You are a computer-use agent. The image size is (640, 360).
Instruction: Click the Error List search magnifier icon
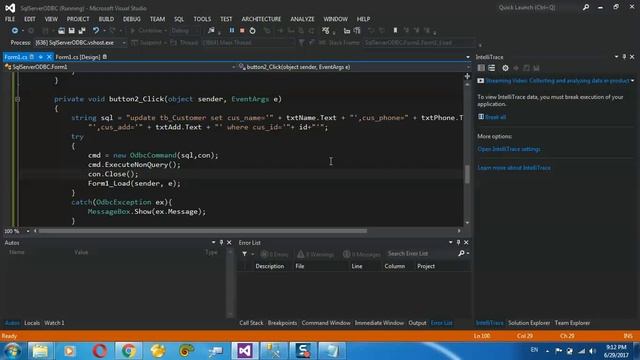coord(461,253)
